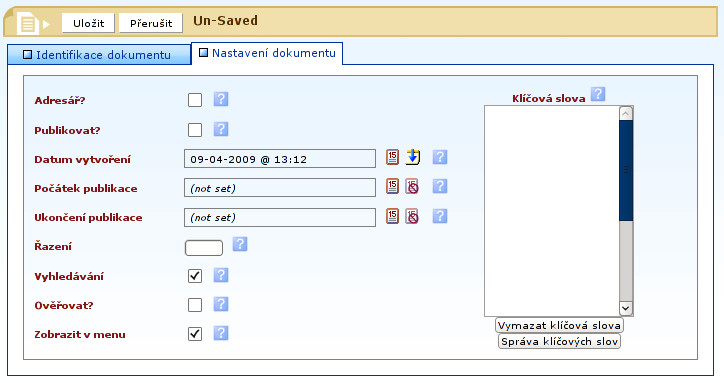
Task: Click the Uložit button
Action: 88,23
